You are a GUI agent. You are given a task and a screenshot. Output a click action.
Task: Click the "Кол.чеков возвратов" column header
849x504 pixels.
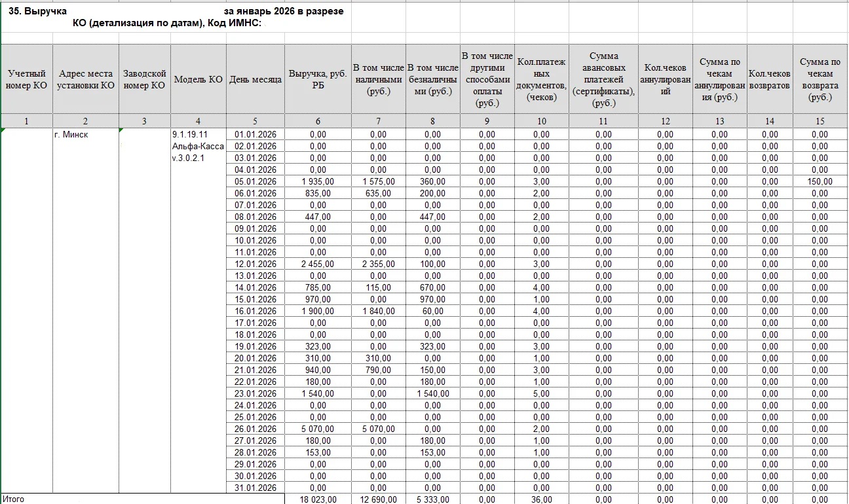coord(770,79)
